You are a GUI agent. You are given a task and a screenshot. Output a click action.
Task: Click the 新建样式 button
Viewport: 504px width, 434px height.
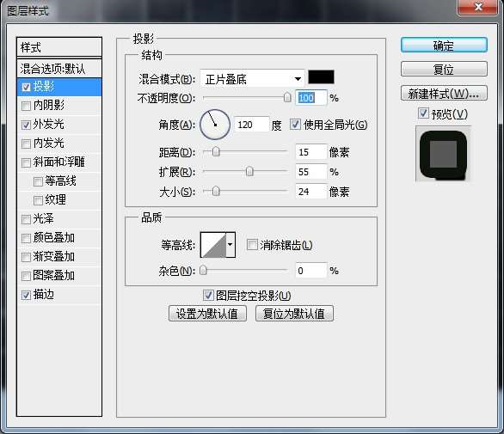444,93
